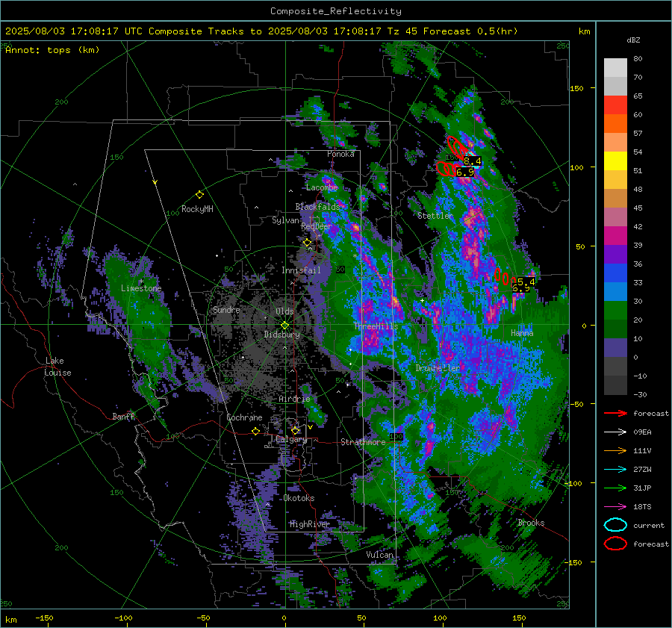Click the Sylvan label on map
The image size is (672, 628).
(x=285, y=220)
